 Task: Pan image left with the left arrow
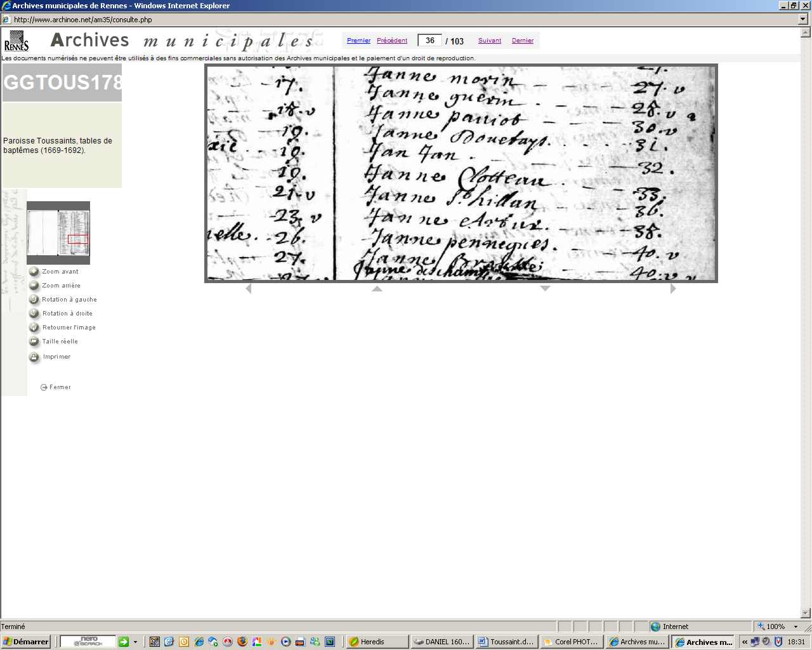[x=248, y=289]
